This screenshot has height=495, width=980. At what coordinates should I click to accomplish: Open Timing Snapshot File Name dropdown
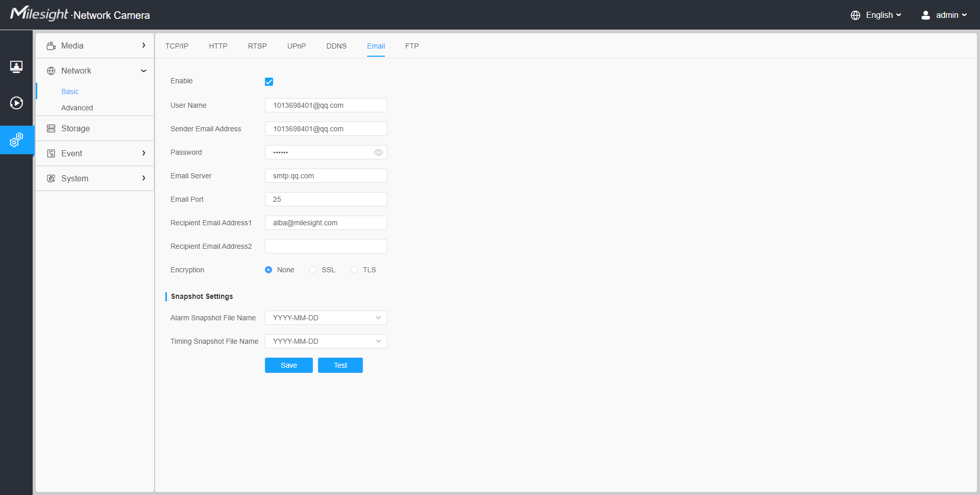click(x=326, y=342)
